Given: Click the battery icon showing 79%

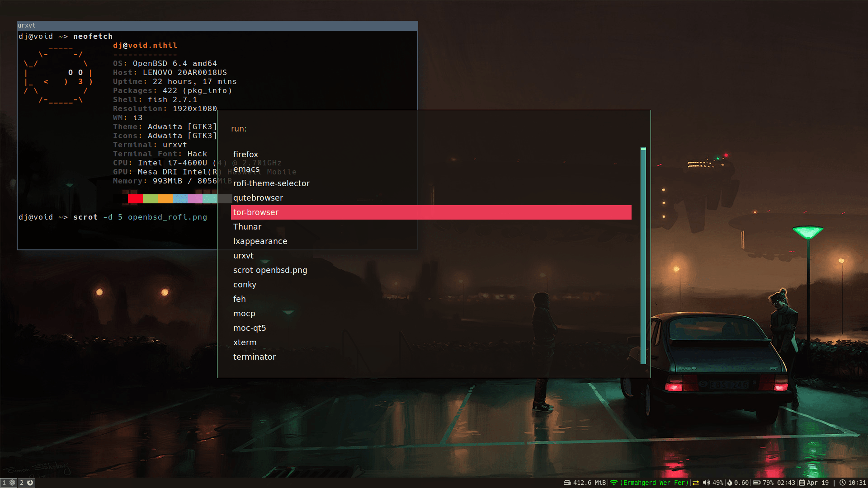Looking at the screenshot, I should pyautogui.click(x=756, y=483).
